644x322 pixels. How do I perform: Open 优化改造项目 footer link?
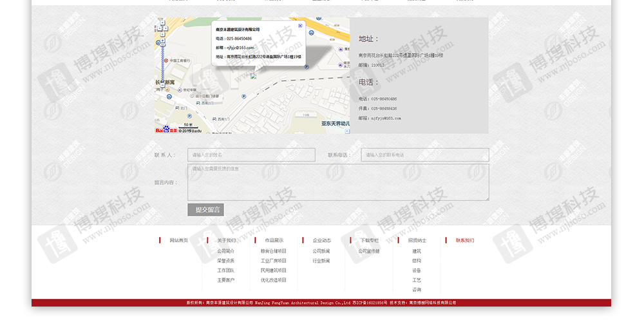point(274,280)
